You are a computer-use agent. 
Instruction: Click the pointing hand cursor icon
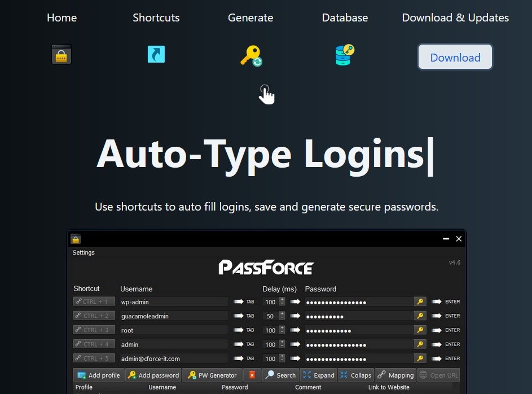tap(266, 95)
